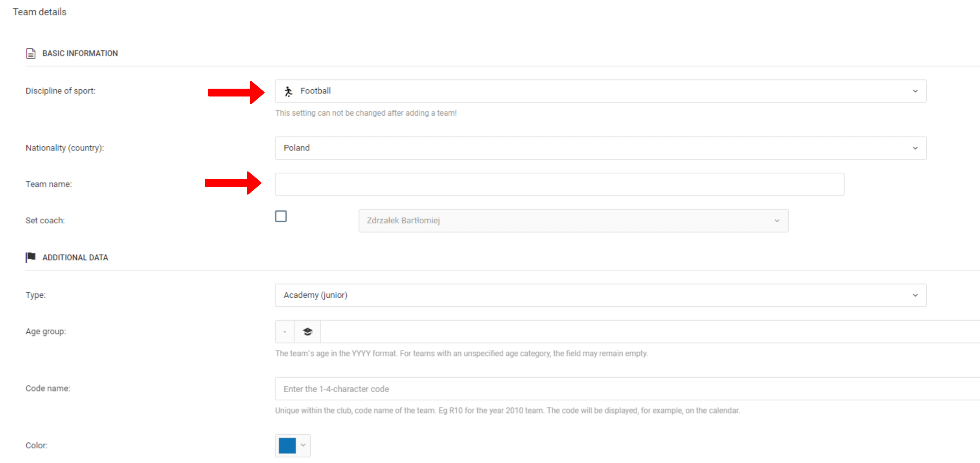Click into the Team name field
Screen dimensions: 980x463
[x=559, y=184]
